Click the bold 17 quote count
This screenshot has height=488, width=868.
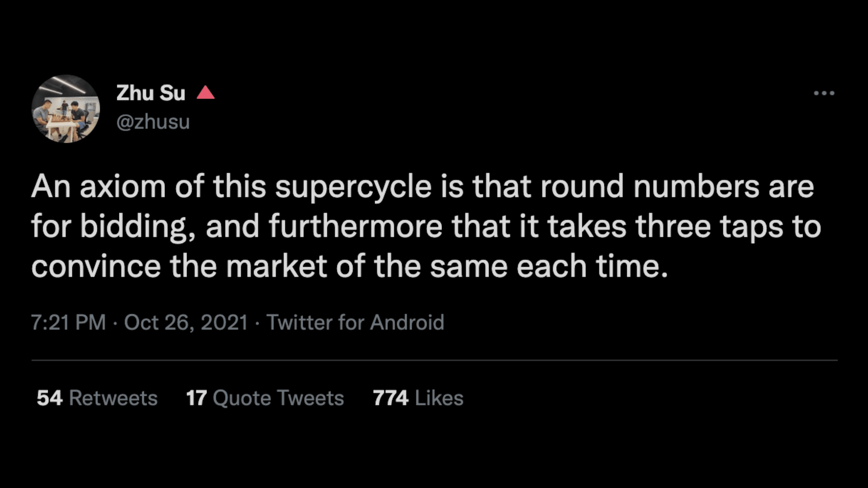point(196,398)
